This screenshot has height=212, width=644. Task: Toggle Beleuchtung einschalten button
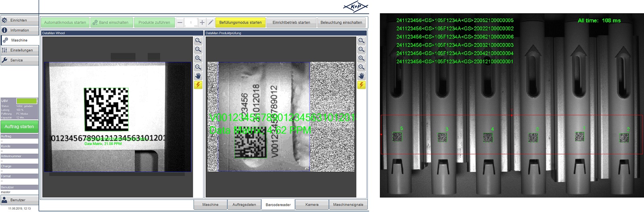(x=341, y=23)
